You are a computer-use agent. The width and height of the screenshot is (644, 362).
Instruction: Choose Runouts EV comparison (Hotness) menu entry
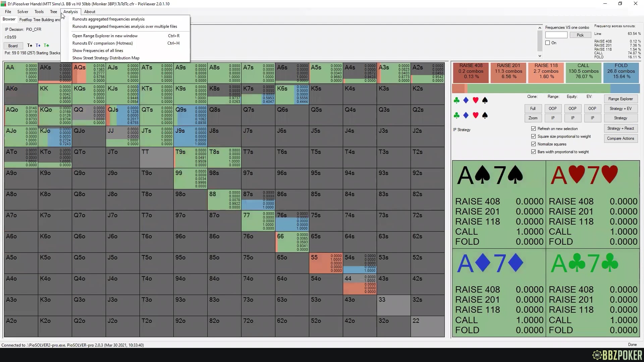pos(102,43)
